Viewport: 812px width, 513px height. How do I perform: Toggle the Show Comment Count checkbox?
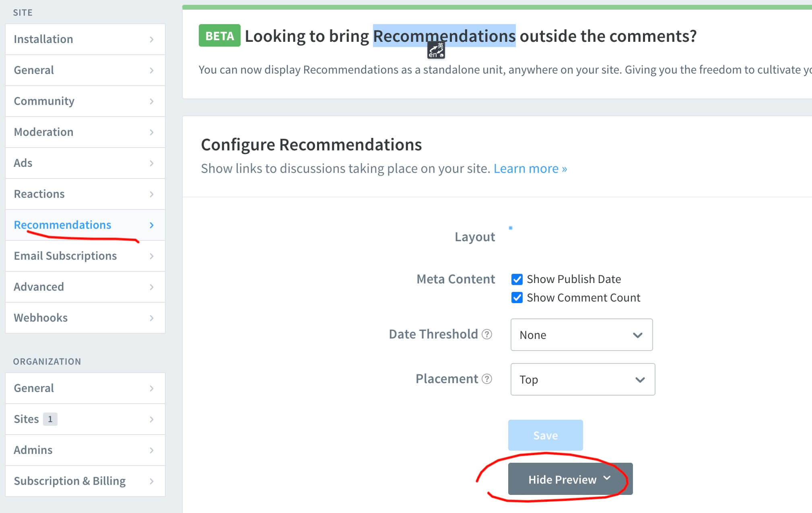(x=517, y=298)
